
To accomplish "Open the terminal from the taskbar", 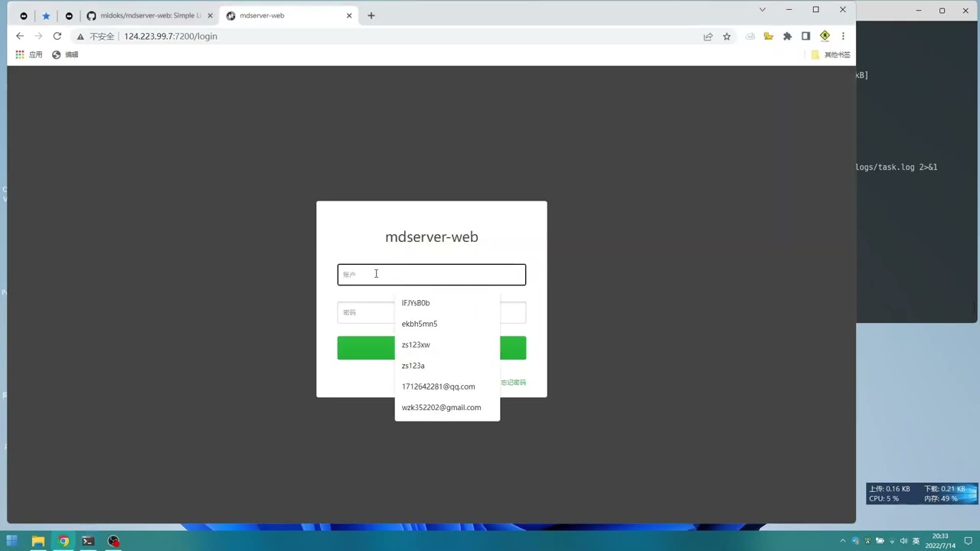I will coord(88,541).
